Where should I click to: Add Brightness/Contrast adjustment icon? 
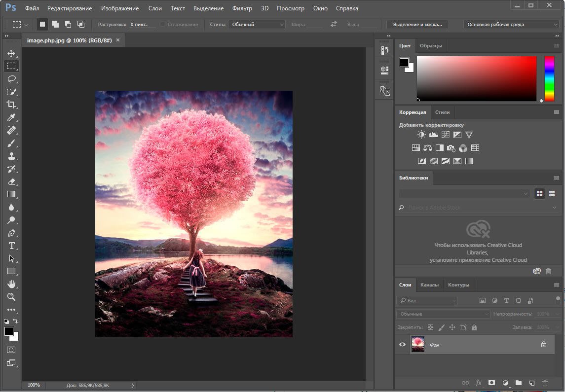click(421, 135)
